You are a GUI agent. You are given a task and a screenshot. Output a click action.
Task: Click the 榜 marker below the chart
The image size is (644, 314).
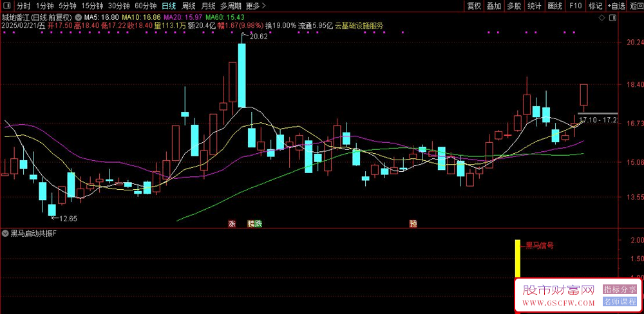[x=251, y=224]
